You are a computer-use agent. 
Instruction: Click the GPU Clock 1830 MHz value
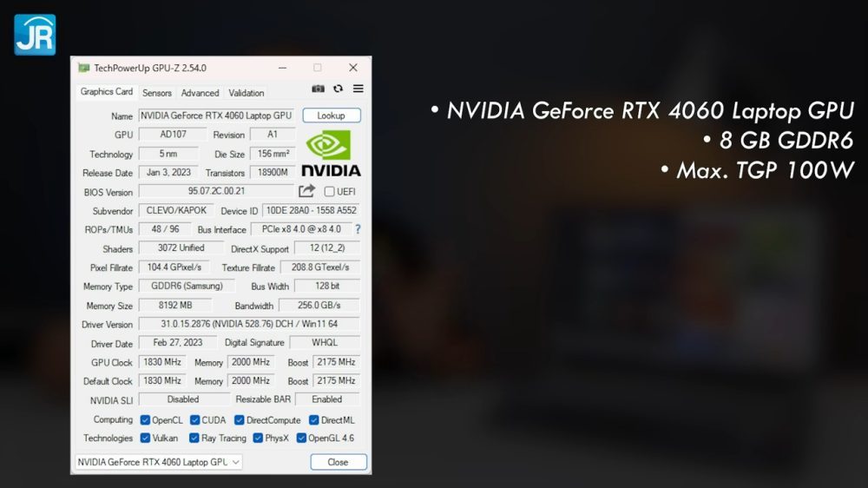(x=162, y=362)
